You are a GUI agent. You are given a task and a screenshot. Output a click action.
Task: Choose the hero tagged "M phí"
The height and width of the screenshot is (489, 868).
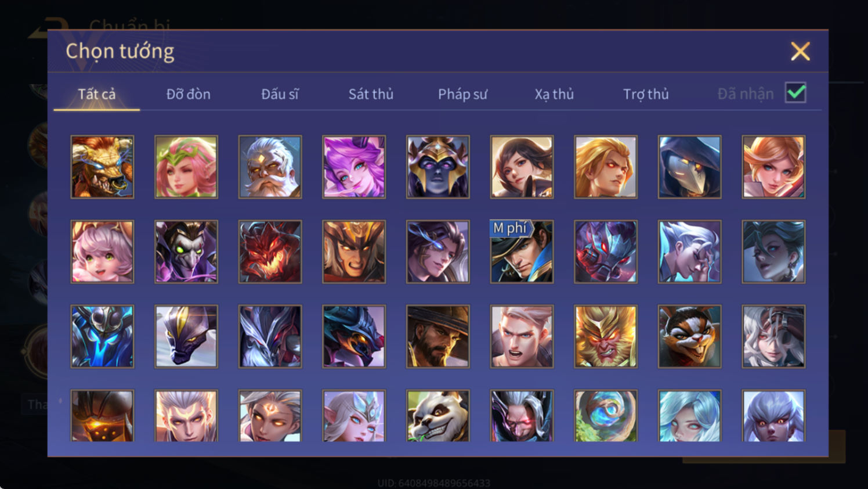[x=522, y=251]
